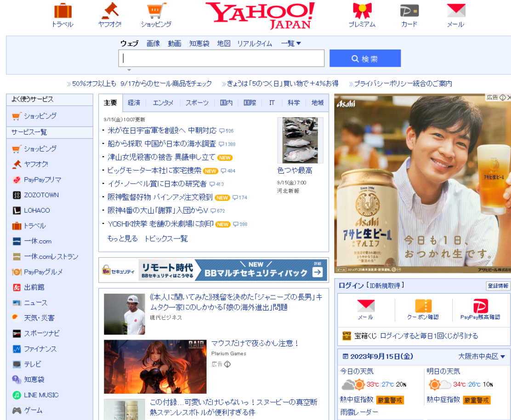Open the 一覧 dropdown in the search bar
This screenshot has width=511, height=420.
point(291,43)
